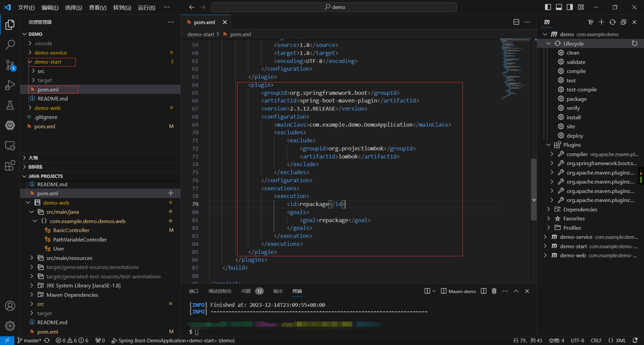Open Remote Explorer view
Image resolution: width=644 pixels, height=345 pixels.
(10, 145)
